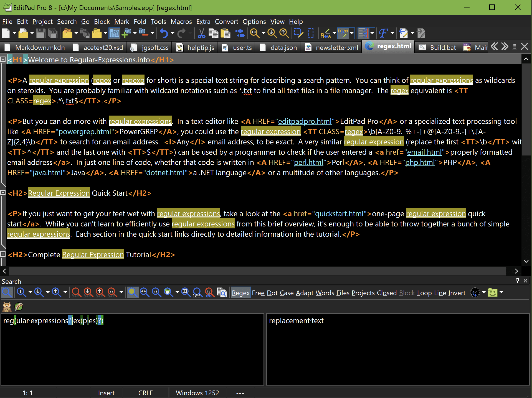Viewport: 532px width, 398px height.
Task: Enable the Case sensitive search option
Action: point(287,293)
